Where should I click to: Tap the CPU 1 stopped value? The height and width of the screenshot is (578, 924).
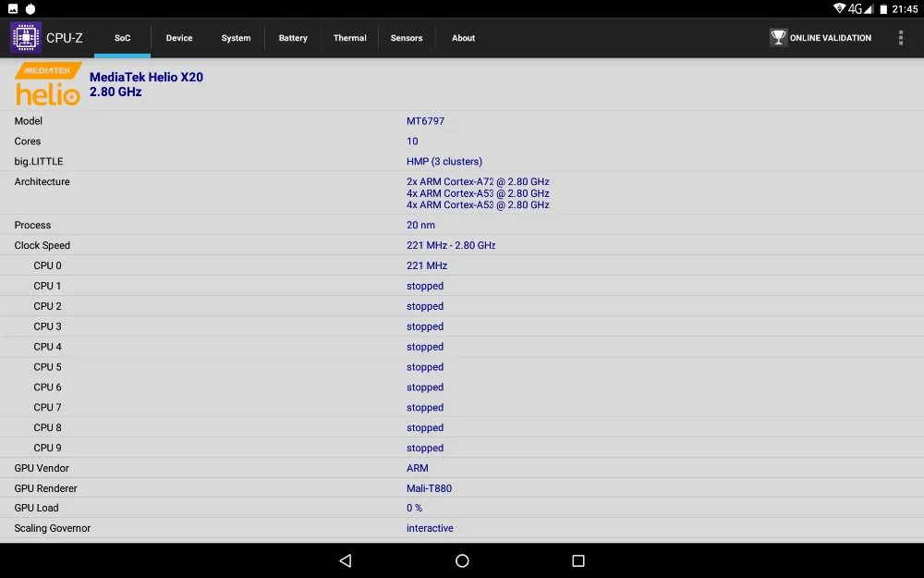pos(425,286)
